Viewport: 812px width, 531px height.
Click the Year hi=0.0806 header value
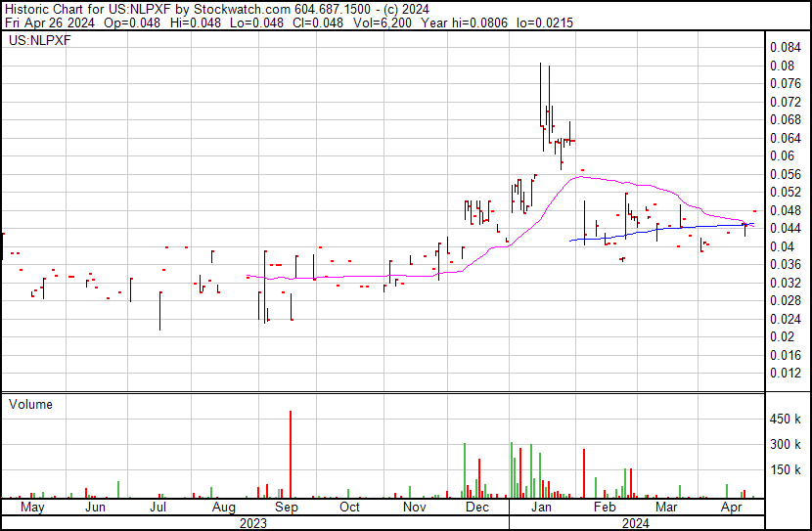coord(464,23)
